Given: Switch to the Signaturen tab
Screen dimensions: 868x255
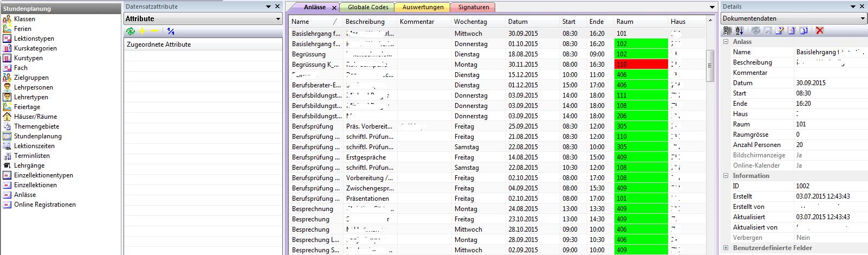Looking at the screenshot, I should click(473, 7).
